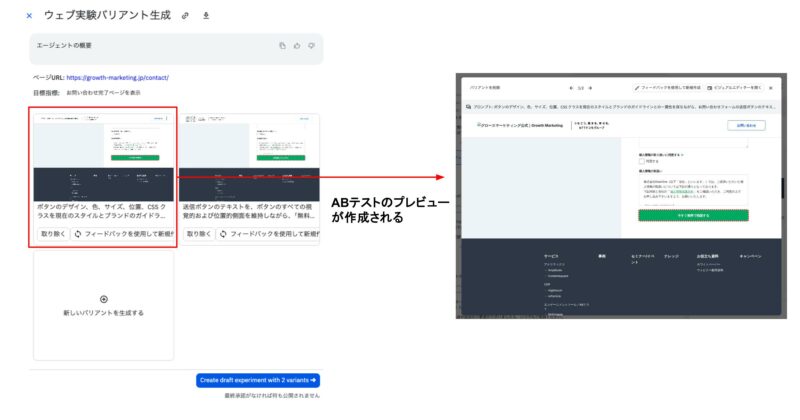Close the variant generation panel with X
The height and width of the screenshot is (420, 800).
point(29,16)
